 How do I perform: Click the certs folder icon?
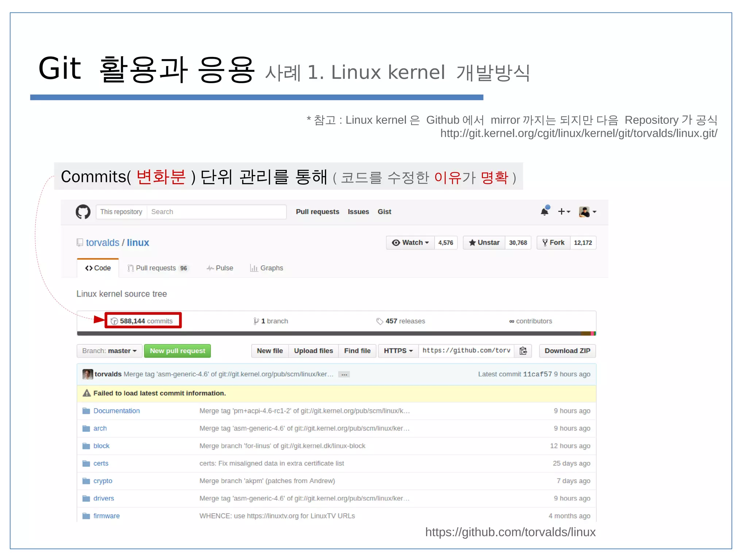86,463
